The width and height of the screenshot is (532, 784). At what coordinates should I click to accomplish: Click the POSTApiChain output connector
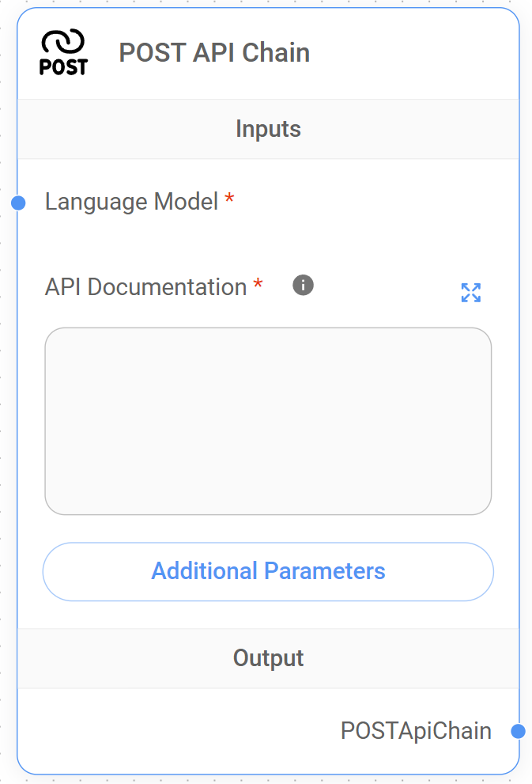coord(518,731)
